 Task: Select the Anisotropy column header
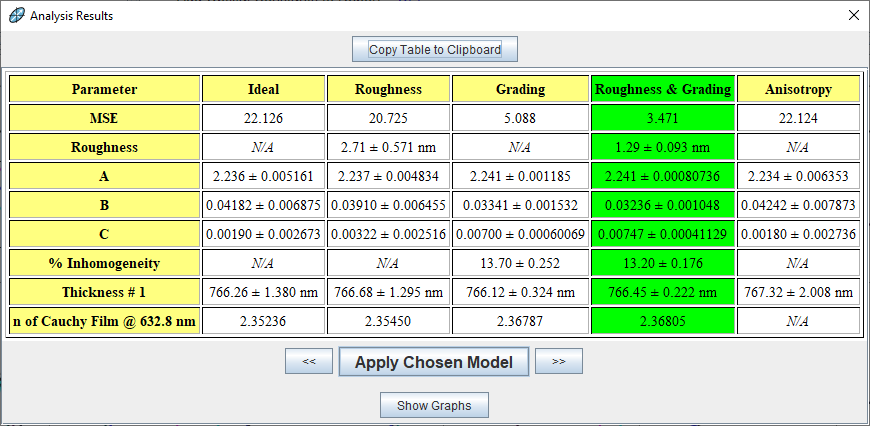click(x=798, y=89)
